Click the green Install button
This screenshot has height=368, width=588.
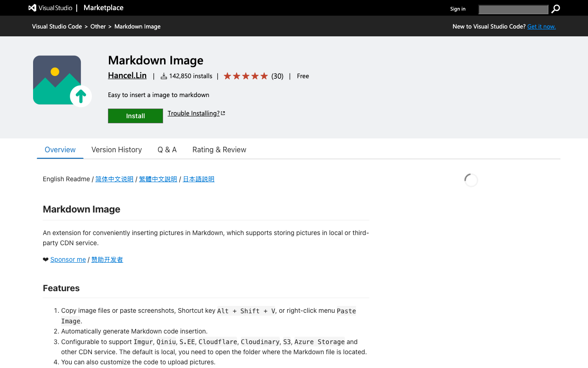point(136,116)
